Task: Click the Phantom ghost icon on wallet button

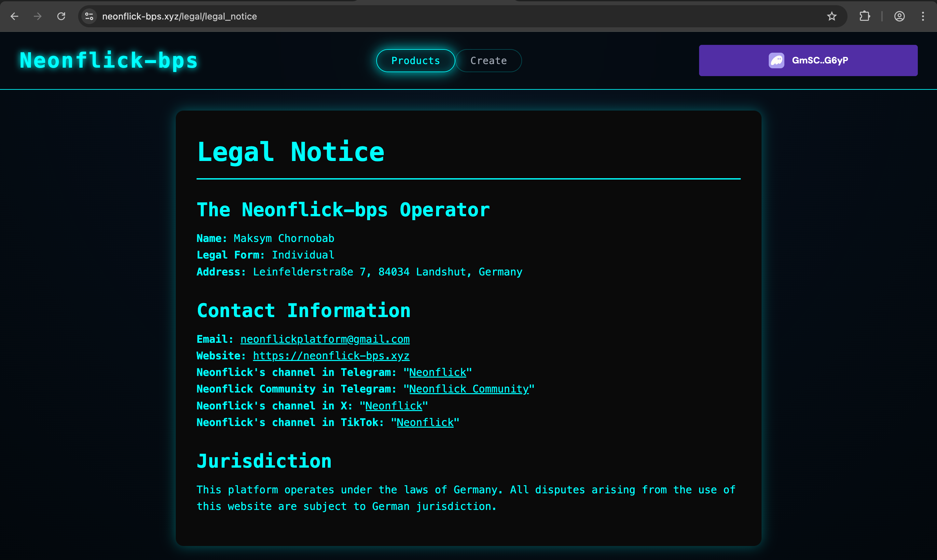Action: coord(777,60)
